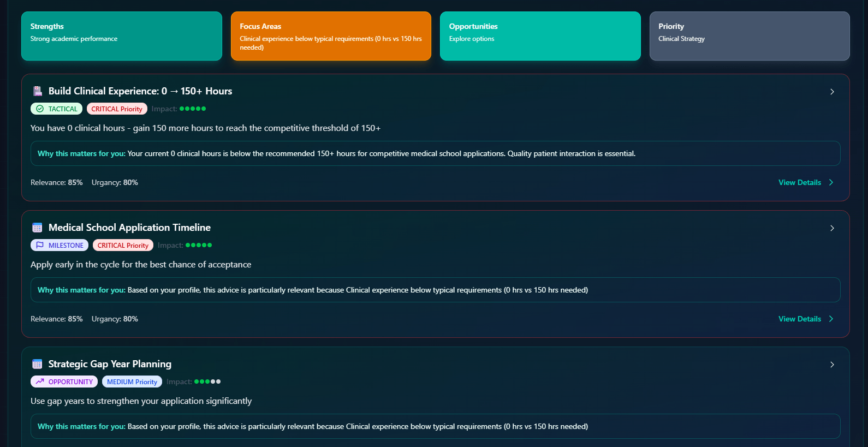868x447 pixels.
Task: Click the OPPORTUNITY trend arrow badge
Action: (x=64, y=382)
